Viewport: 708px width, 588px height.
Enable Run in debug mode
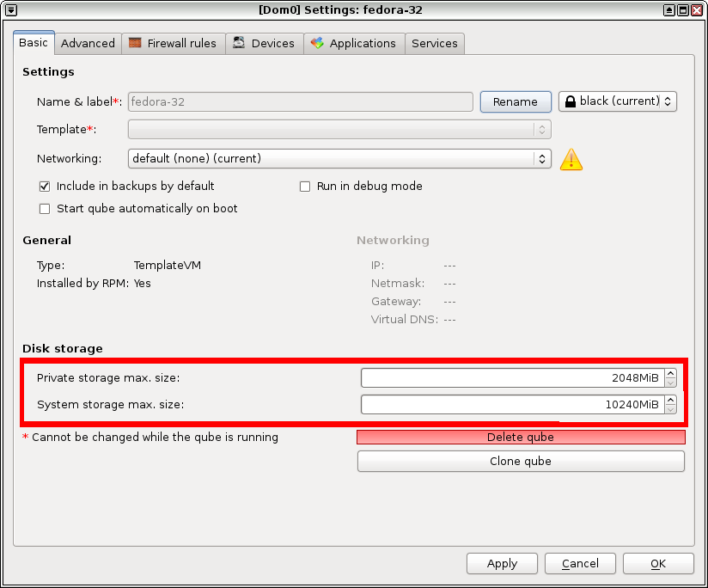pos(304,186)
